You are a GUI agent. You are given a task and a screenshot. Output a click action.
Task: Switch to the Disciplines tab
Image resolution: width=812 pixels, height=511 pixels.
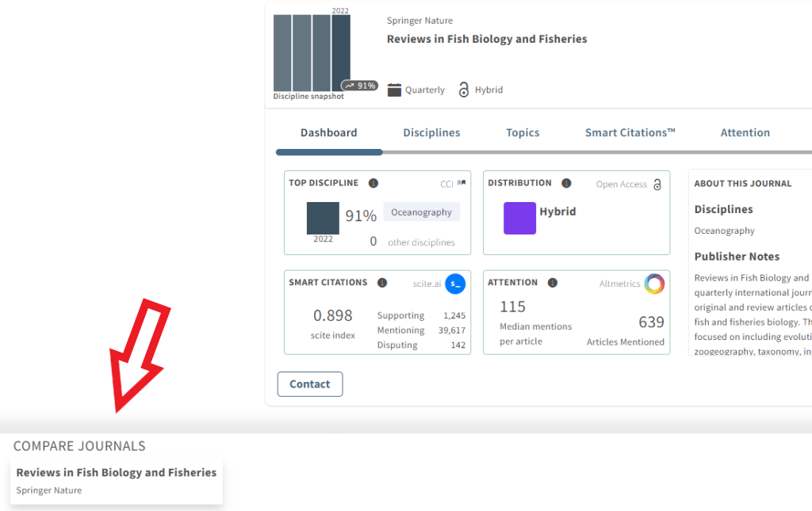(x=431, y=132)
